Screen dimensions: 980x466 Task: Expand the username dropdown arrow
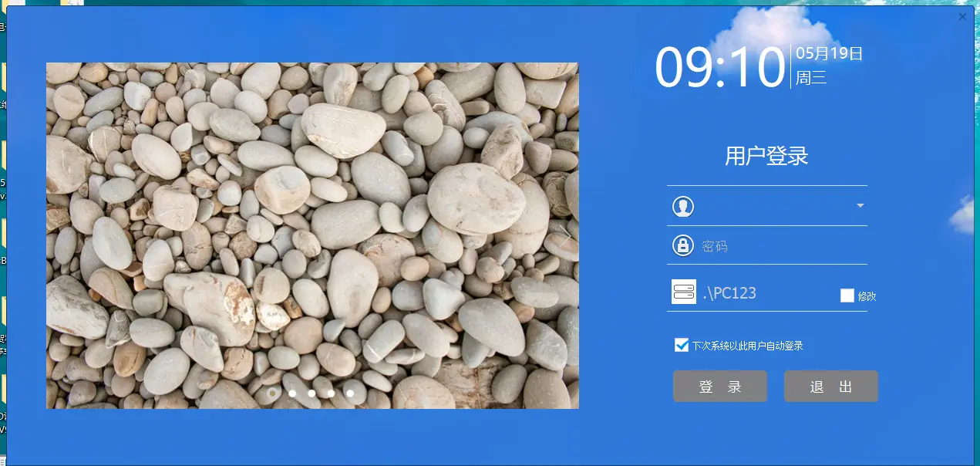pyautogui.click(x=860, y=206)
